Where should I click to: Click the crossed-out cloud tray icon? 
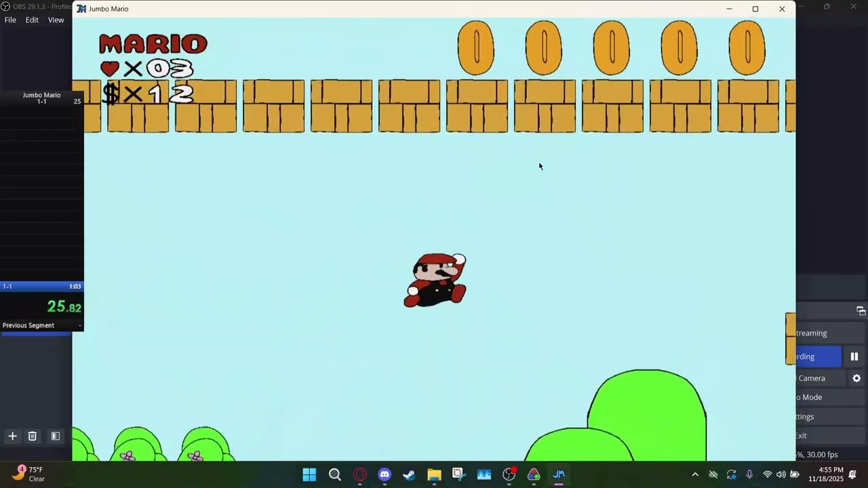coord(713,474)
